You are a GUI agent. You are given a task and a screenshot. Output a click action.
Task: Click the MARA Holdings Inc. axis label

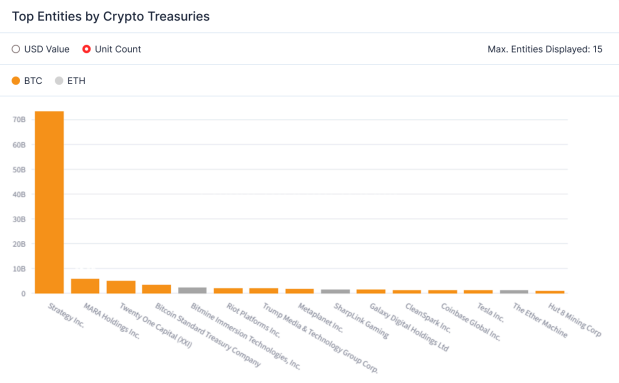[112, 321]
